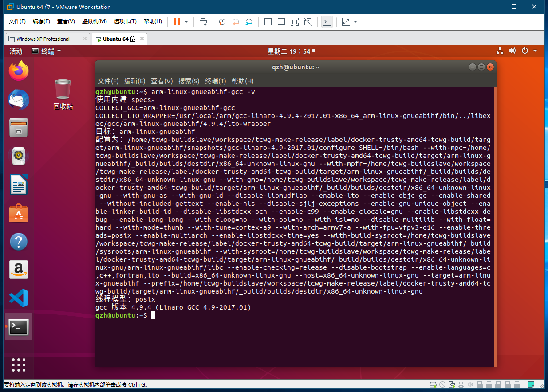This screenshot has height=392, width=548.
Task: Click the '线程模型: posix' line
Action: tap(125, 299)
